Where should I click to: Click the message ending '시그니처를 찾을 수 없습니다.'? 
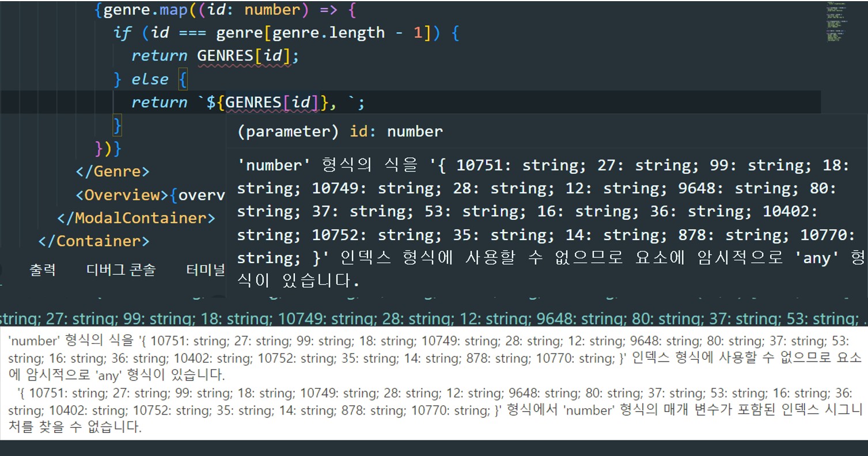click(x=435, y=410)
